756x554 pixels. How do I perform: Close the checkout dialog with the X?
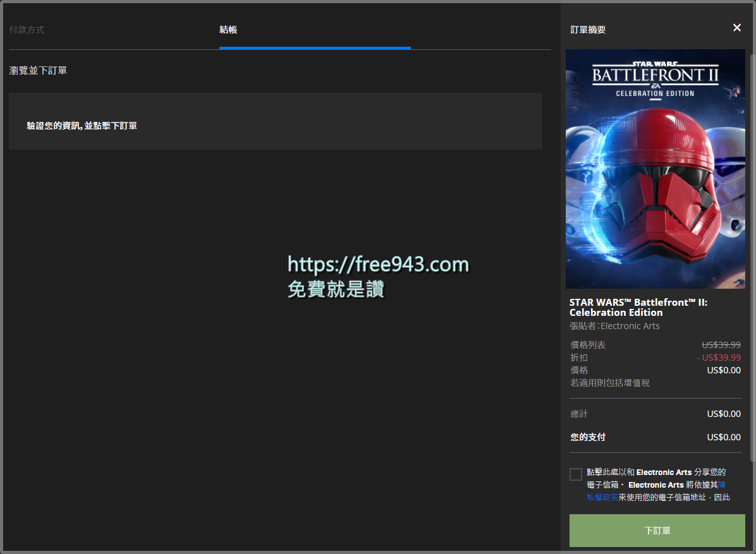736,28
